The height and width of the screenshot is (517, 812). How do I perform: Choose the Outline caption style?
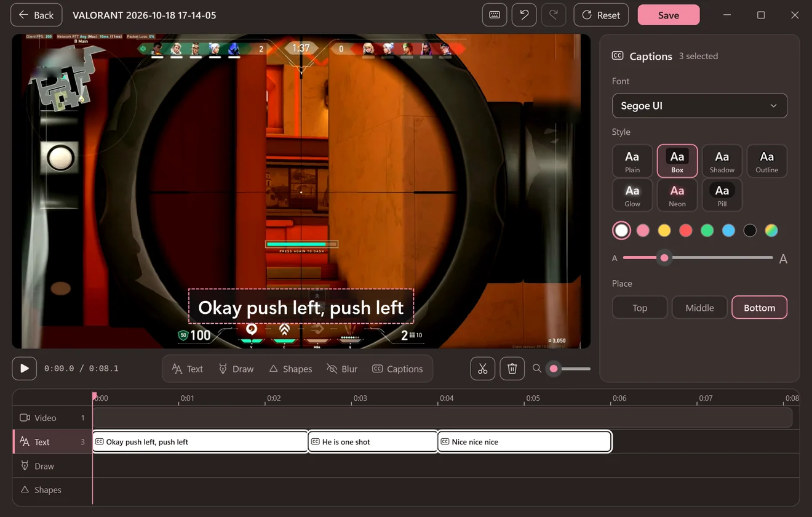pos(767,161)
